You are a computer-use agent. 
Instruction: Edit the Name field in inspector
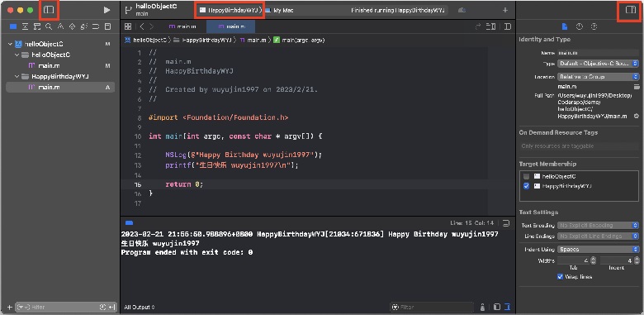pyautogui.click(x=599, y=53)
